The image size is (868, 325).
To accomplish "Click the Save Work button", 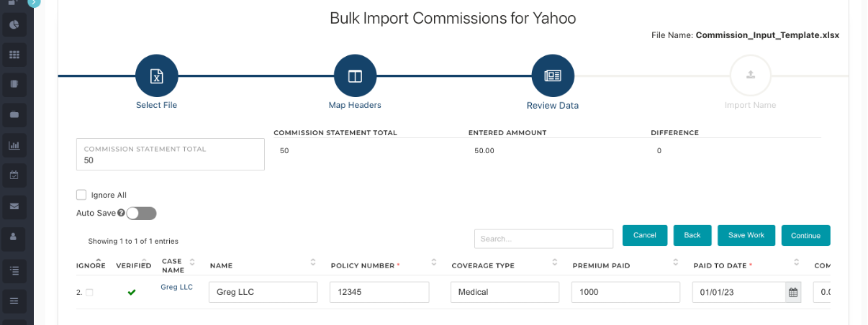I will pyautogui.click(x=746, y=235).
